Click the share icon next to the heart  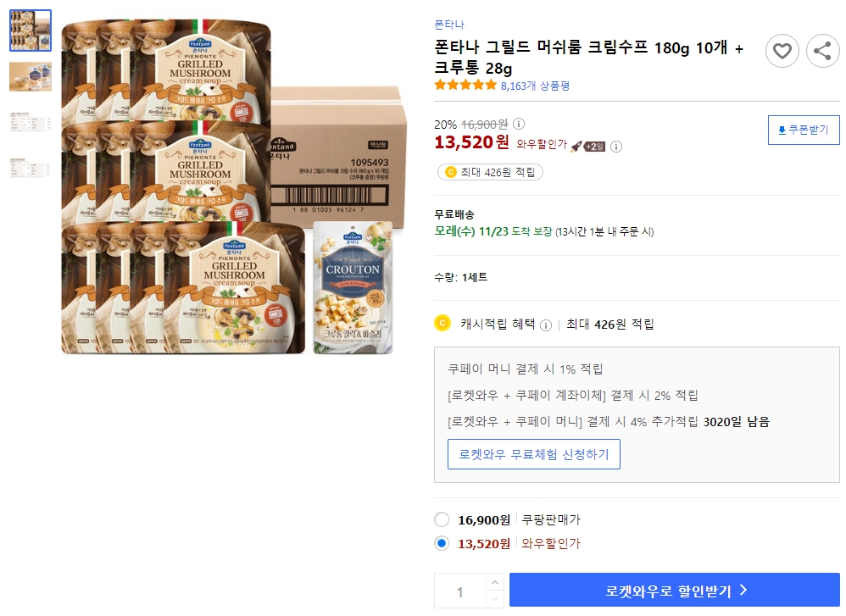pyautogui.click(x=821, y=51)
